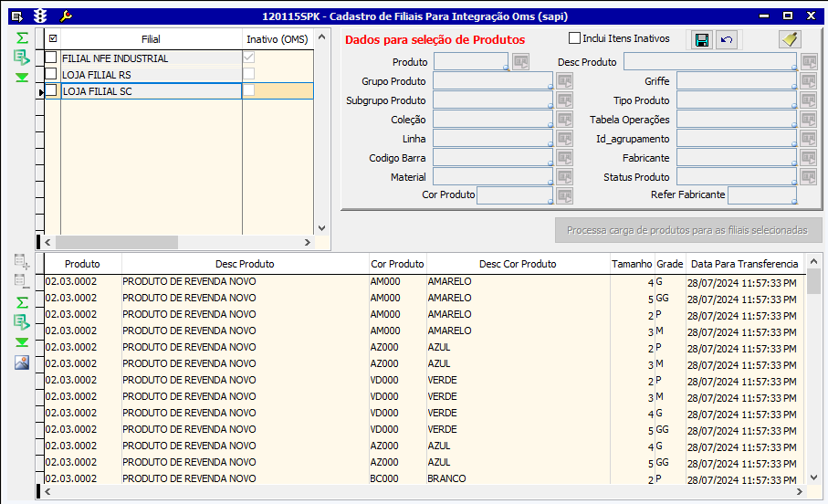Click the traffic light icon in title bar

tap(40, 16)
